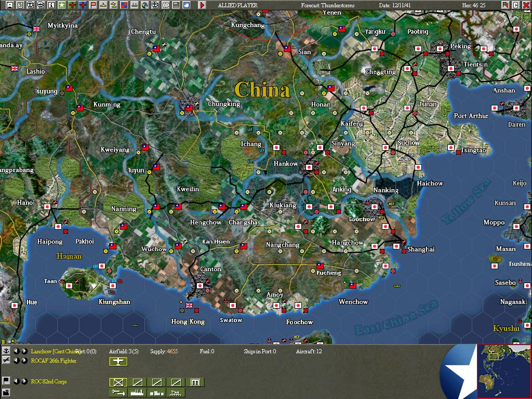Select the Chinese flag base at Chungking
This screenshot has height=399, width=532.
[x=189, y=108]
